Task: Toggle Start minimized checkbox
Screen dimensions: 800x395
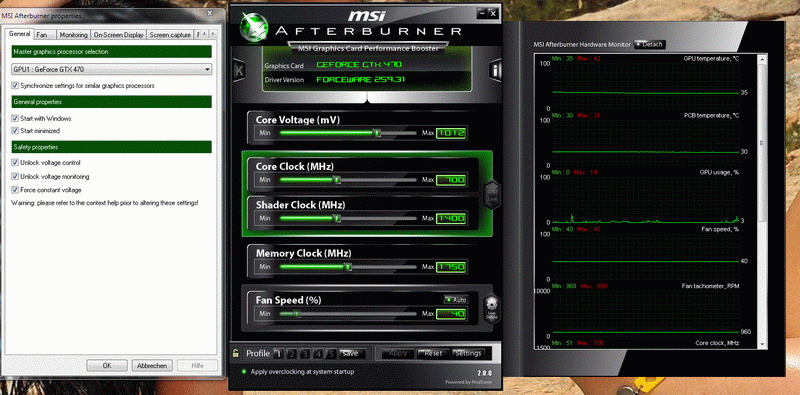Action: [15, 131]
